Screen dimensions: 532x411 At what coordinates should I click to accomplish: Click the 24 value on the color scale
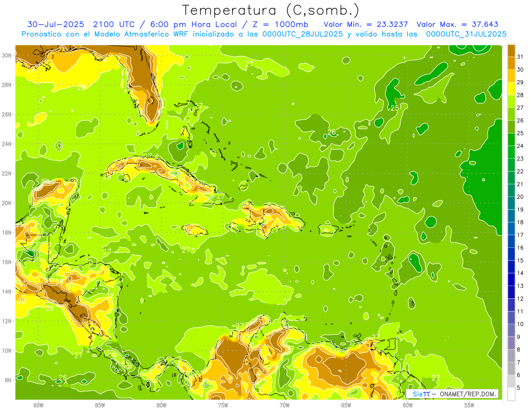click(x=520, y=146)
